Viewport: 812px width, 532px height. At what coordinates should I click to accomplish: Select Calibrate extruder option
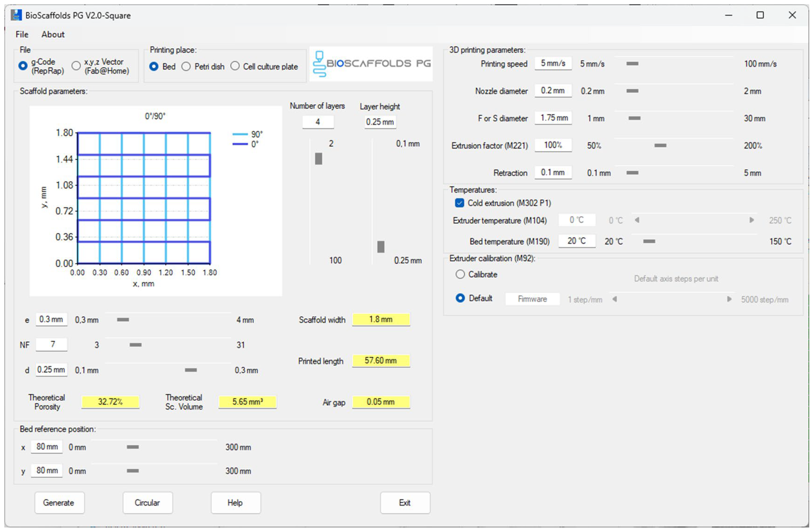point(460,274)
